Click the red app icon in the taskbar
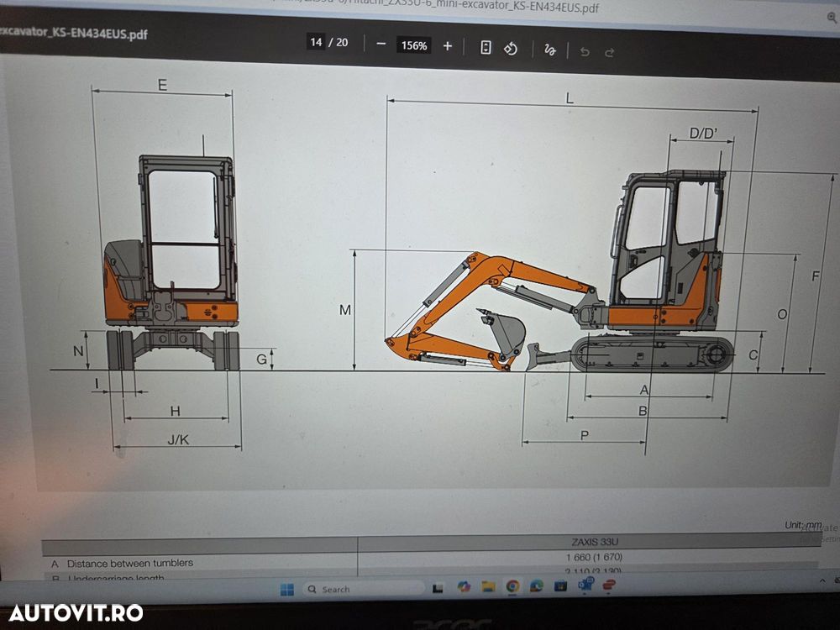840x630 pixels. (608, 585)
